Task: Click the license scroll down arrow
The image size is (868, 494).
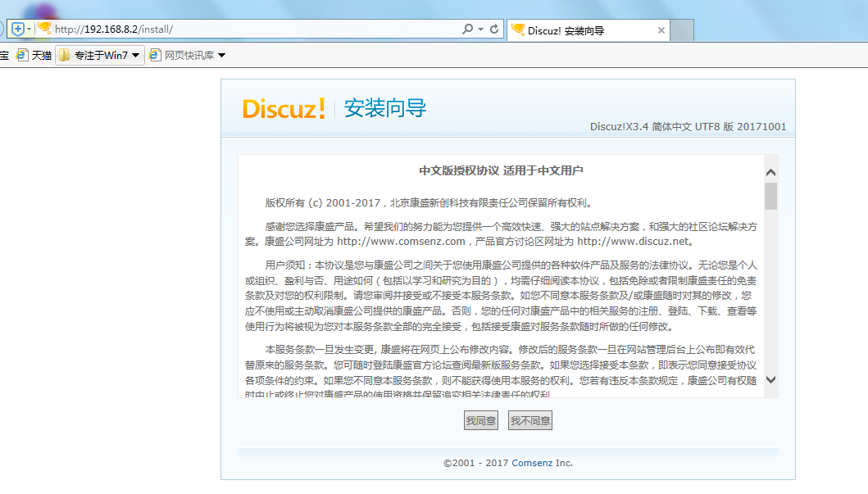Action: coord(770,379)
